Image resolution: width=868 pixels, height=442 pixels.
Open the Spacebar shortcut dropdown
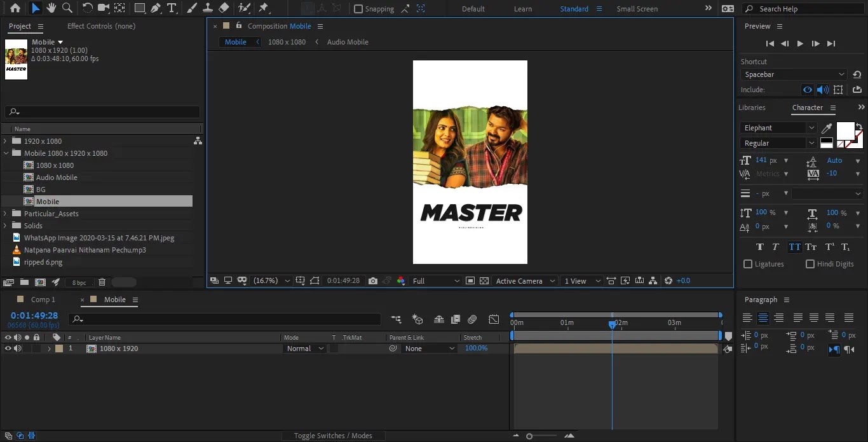click(794, 74)
